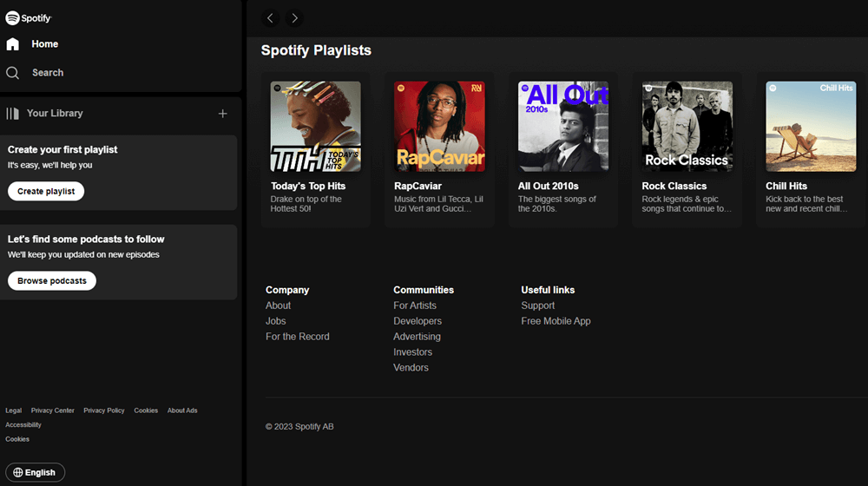Open the Jobs link
The image size is (868, 486).
coord(276,321)
